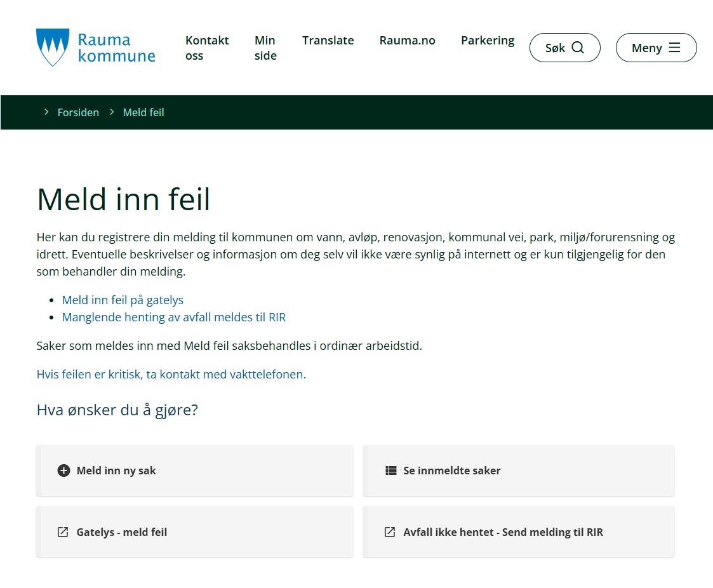Click the chevron before Forsiden breadcrumb
This screenshot has height=588, width=713.
46,112
